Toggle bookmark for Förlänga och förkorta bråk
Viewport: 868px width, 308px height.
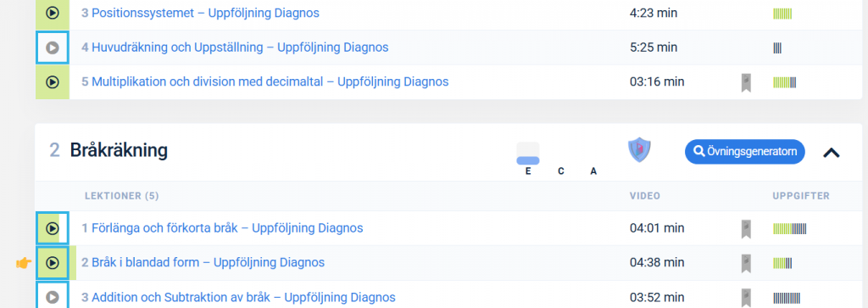(746, 228)
